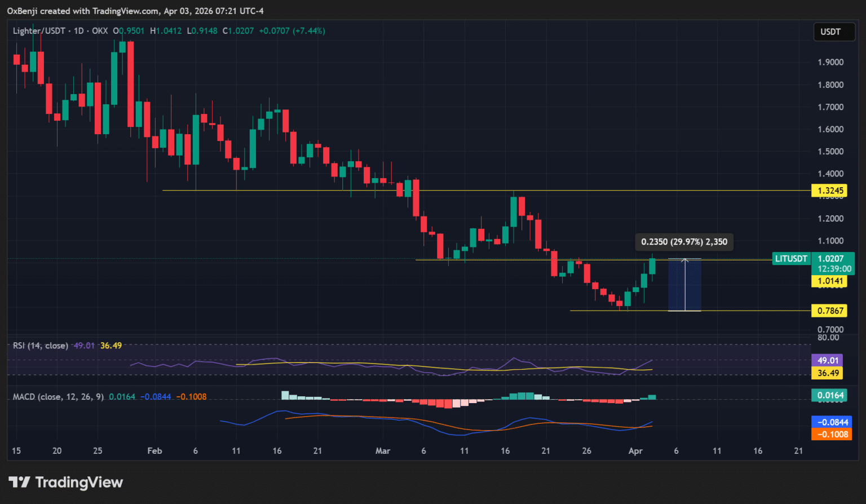Select the MACD histogram value badge 0.0164
Image resolution: width=866 pixels, height=504 pixels.
829,395
